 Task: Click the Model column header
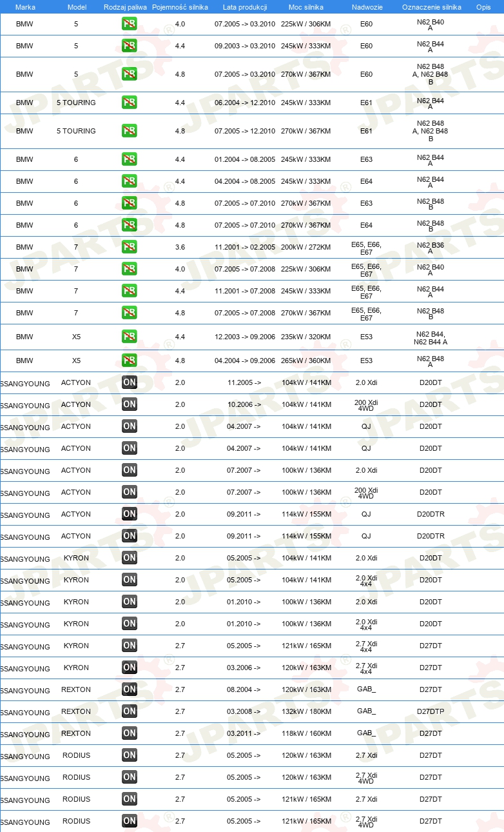pyautogui.click(x=77, y=6)
